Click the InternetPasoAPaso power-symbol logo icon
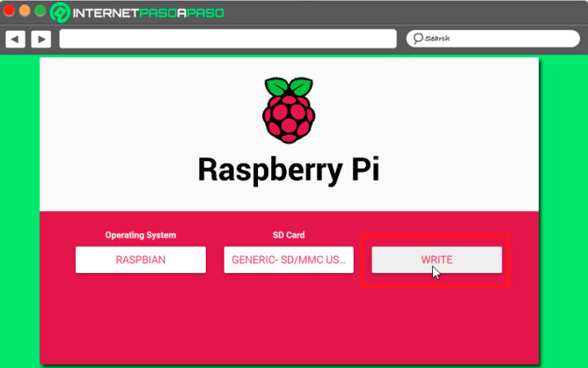Screen dimensions: 588x368 point(60,12)
